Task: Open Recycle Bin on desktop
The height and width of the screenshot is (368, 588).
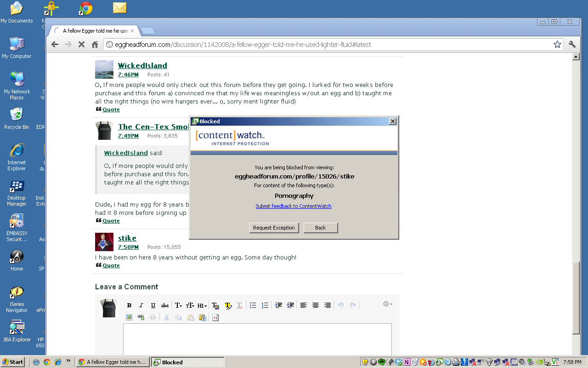Action: (x=17, y=119)
